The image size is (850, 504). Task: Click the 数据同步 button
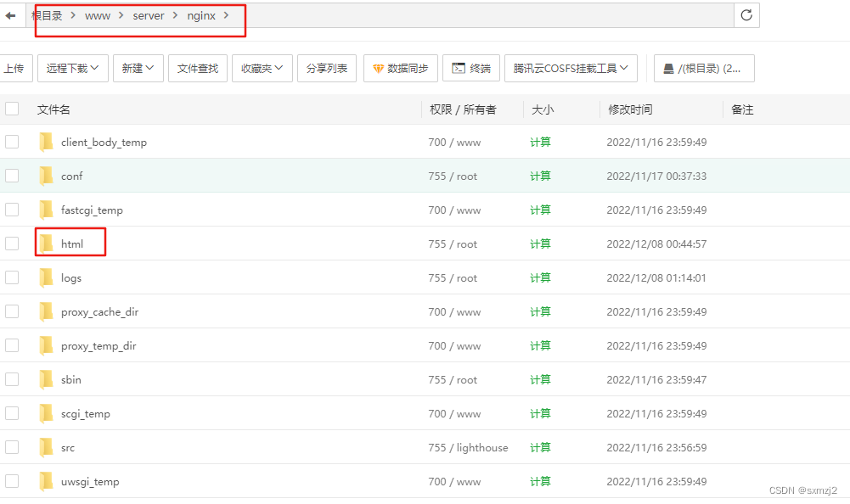point(401,68)
